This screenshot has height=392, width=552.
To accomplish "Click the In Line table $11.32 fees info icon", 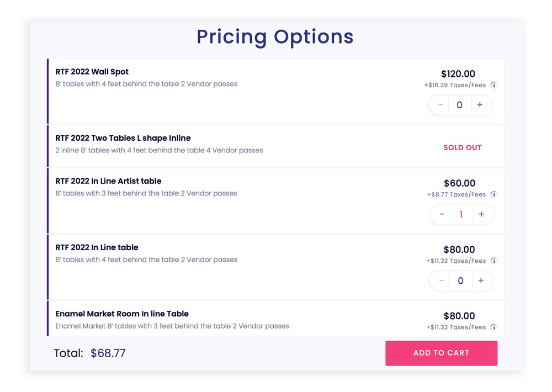I will coord(494,261).
